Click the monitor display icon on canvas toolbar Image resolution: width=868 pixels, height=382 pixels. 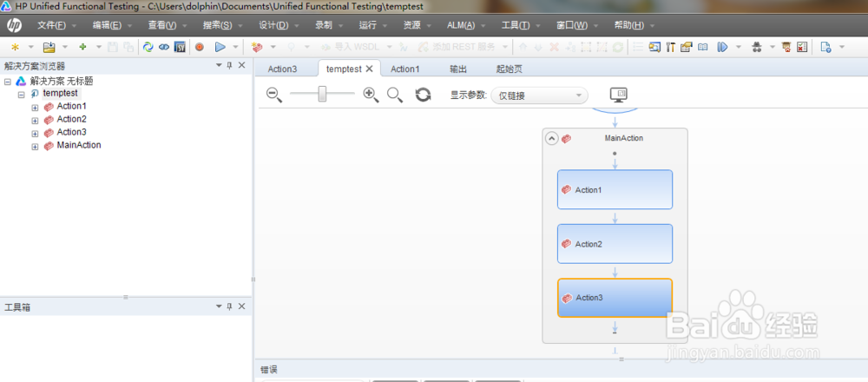(x=618, y=95)
